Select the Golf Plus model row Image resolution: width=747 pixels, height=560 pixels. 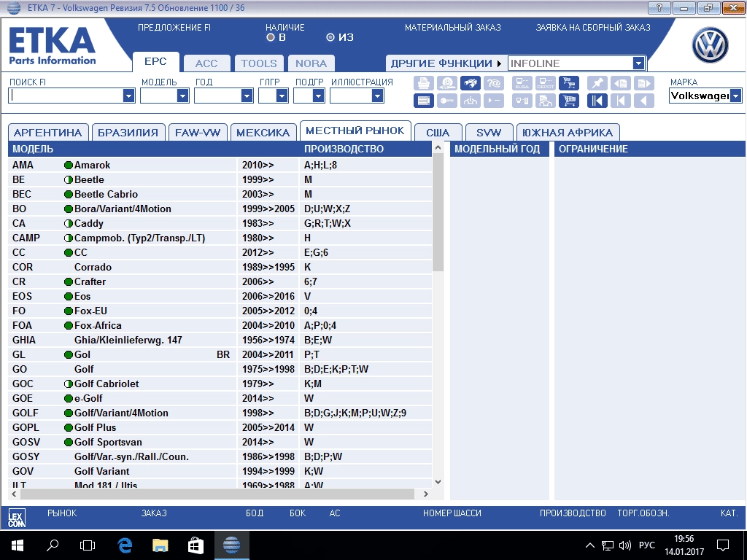tap(220, 427)
